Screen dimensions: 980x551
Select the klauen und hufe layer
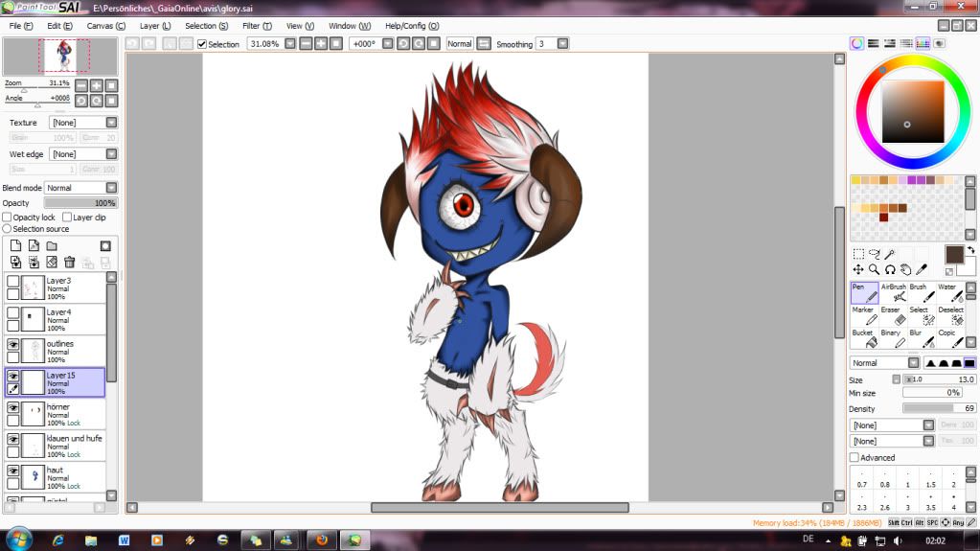56,446
